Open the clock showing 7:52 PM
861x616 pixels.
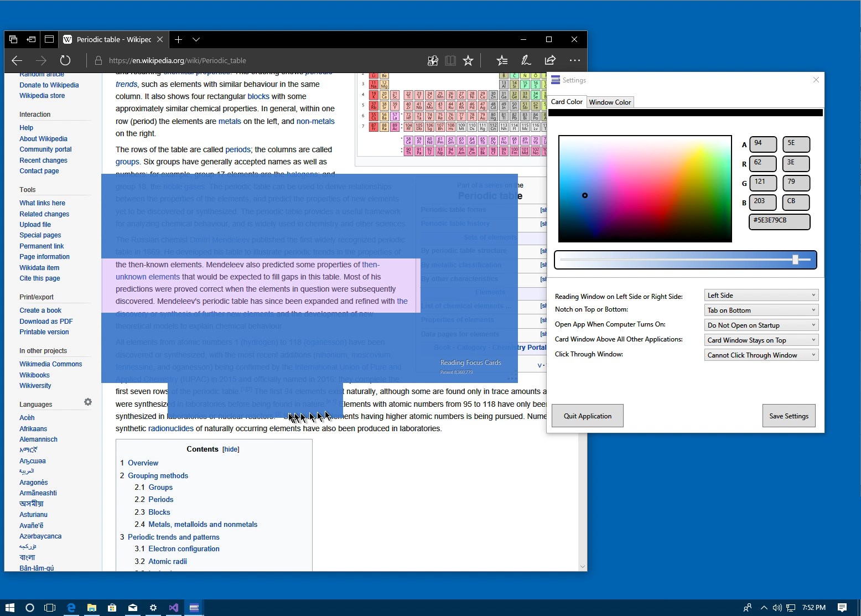pos(814,608)
